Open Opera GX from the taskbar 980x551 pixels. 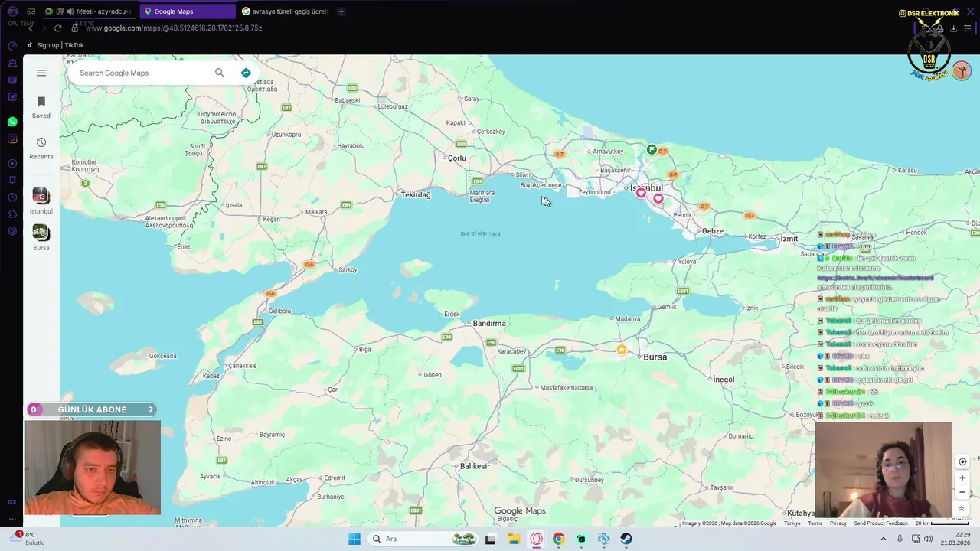pos(536,539)
